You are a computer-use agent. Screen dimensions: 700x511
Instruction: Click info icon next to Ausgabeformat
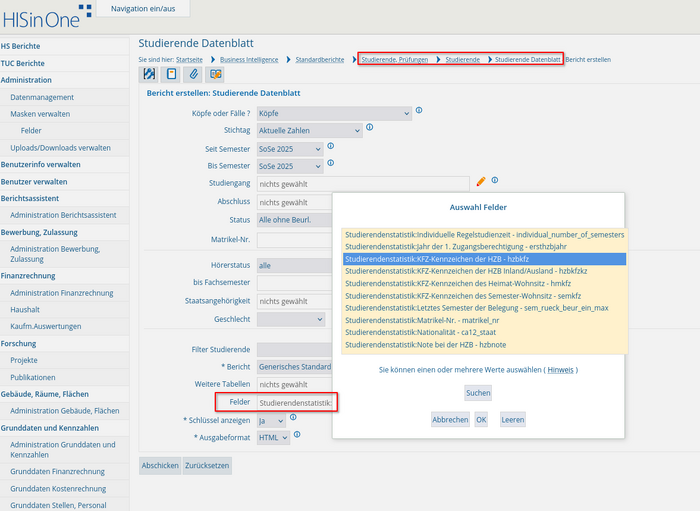click(297, 435)
